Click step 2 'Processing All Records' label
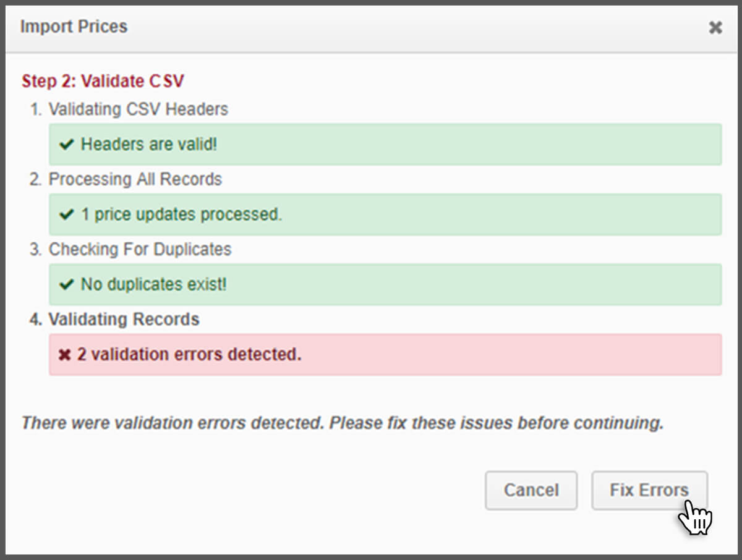The height and width of the screenshot is (560, 742). point(135,179)
